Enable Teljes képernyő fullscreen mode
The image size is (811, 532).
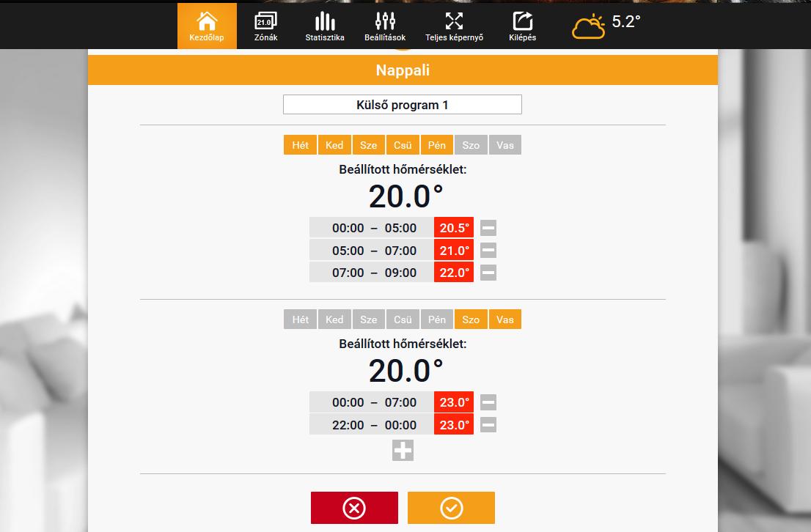tap(454, 24)
